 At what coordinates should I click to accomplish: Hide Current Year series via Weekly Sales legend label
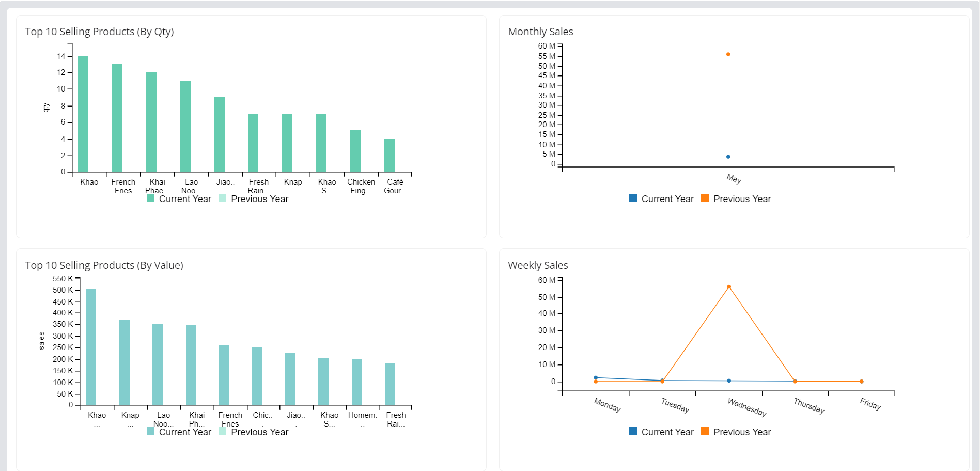click(x=667, y=432)
